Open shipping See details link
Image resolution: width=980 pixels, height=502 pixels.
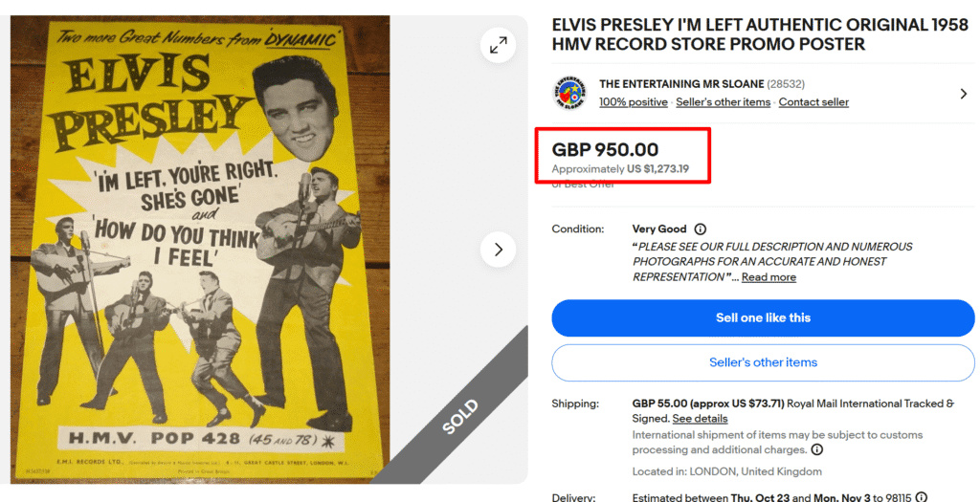[x=700, y=419]
